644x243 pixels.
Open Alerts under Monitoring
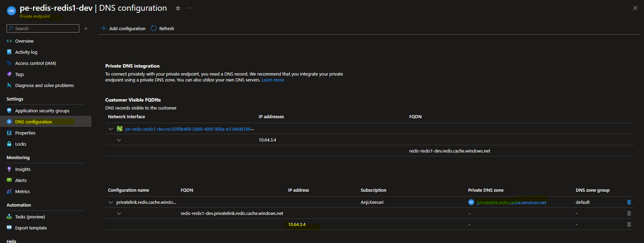21,180
